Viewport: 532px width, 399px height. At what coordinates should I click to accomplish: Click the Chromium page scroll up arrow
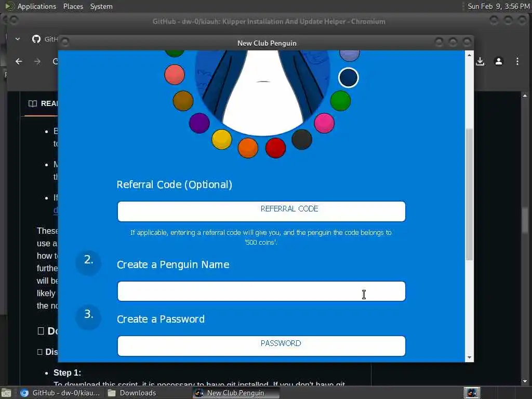tap(525, 96)
